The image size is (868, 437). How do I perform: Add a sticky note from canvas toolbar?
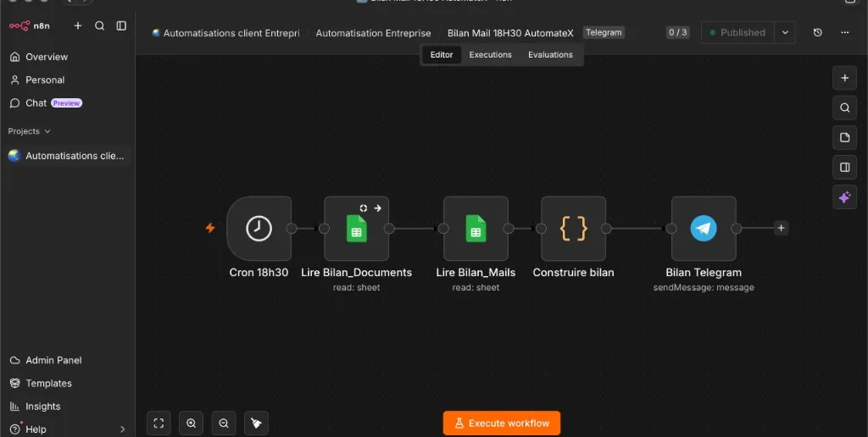pos(845,138)
